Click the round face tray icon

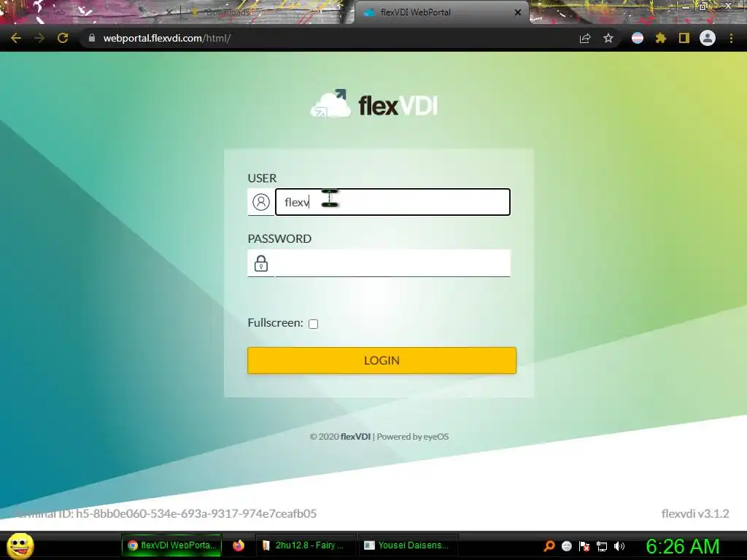[566, 546]
